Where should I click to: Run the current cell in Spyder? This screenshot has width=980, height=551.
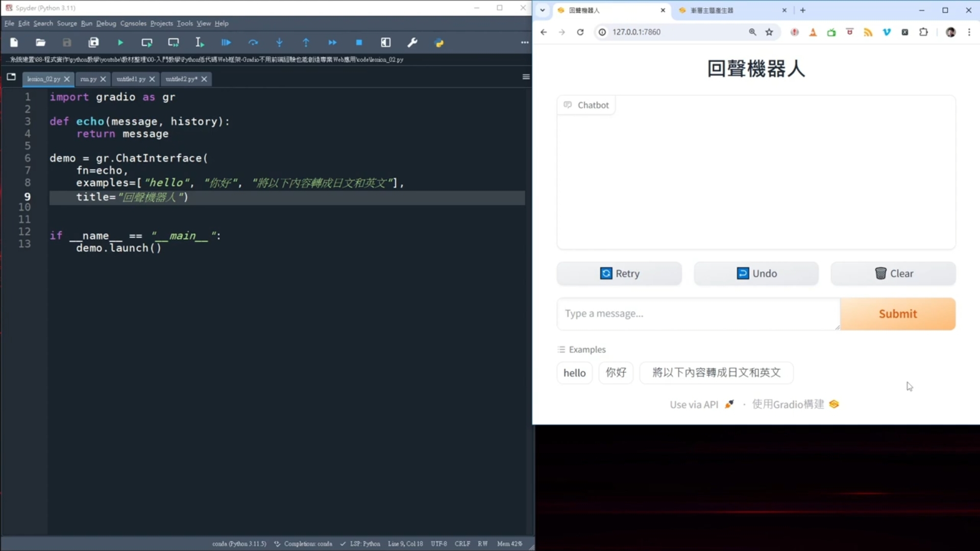tap(147, 43)
